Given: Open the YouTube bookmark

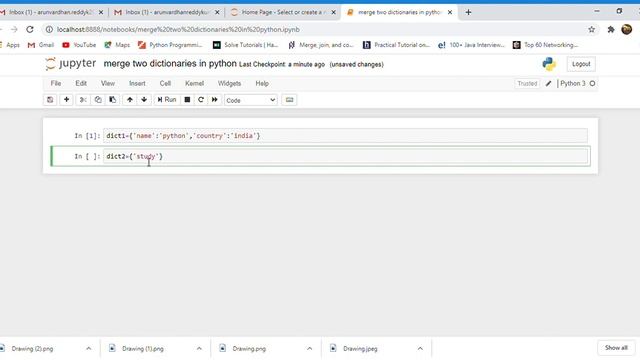Looking at the screenshot, I should click(79, 45).
